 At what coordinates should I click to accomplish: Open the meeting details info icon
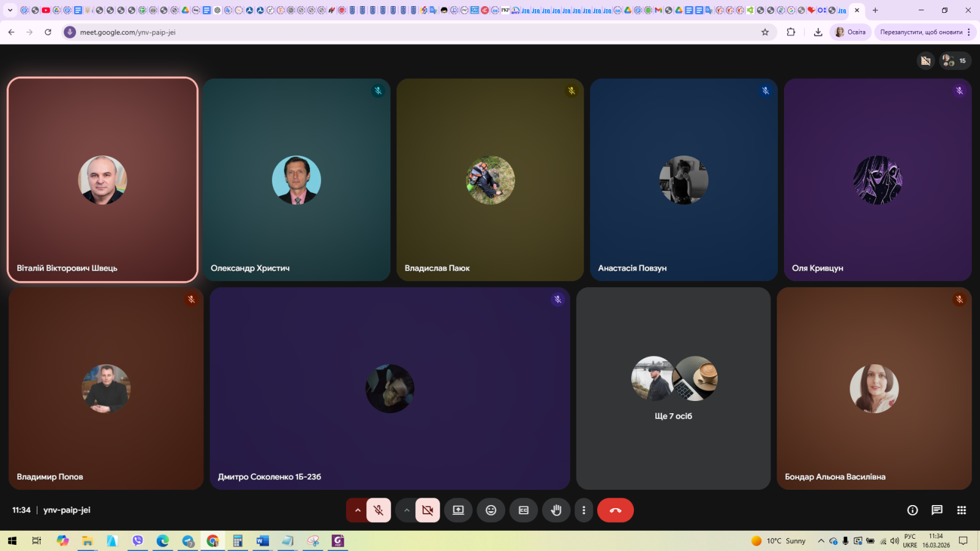pyautogui.click(x=912, y=510)
